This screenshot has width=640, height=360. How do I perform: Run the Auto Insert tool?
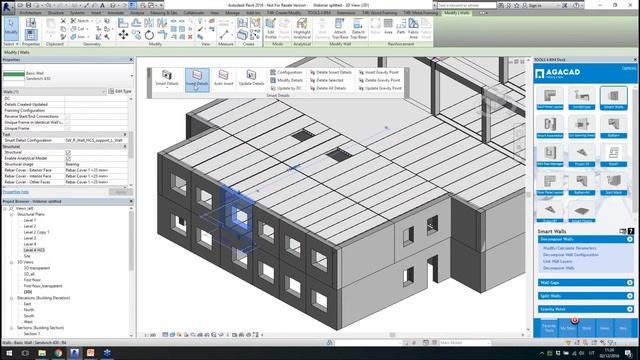click(223, 78)
